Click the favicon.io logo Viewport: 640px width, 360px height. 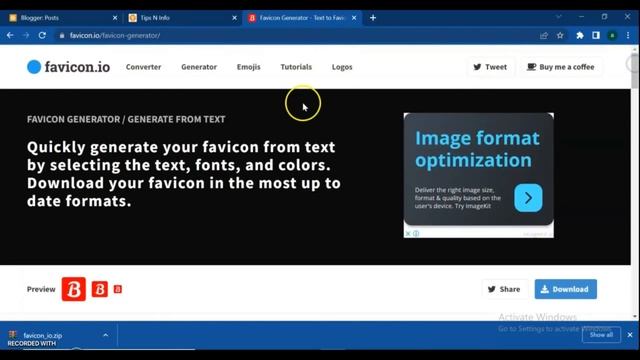[69, 67]
